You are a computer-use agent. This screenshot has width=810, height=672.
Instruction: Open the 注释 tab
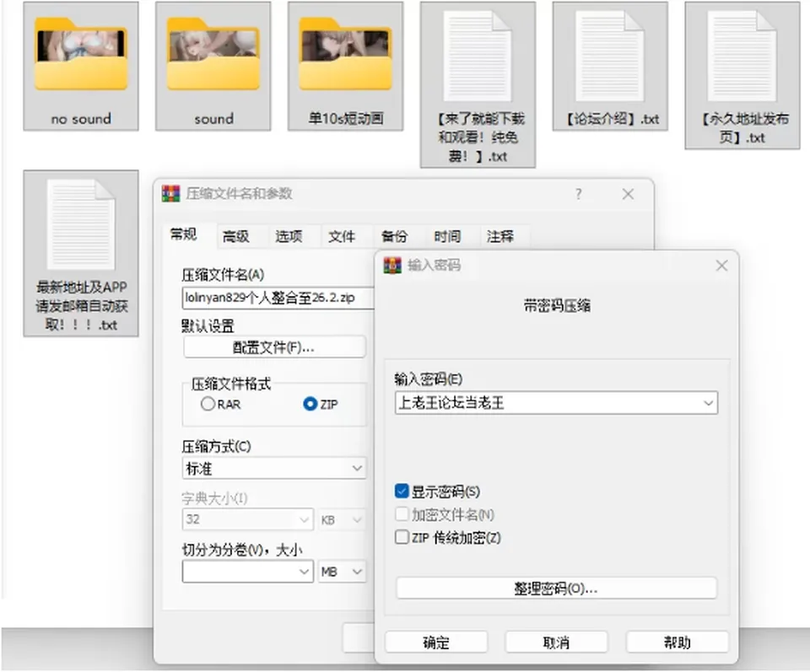499,236
